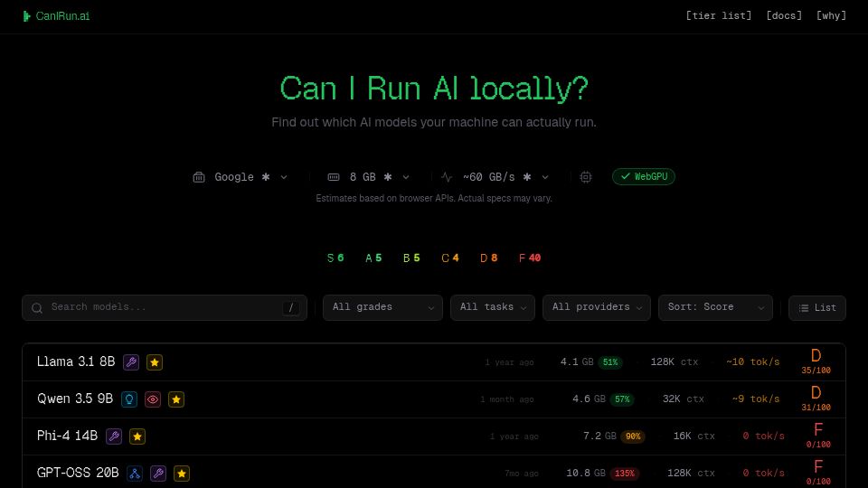The height and width of the screenshot is (488, 868).
Task: Click the wrench icon on GPT-OSS 20B
Action: [x=158, y=474]
